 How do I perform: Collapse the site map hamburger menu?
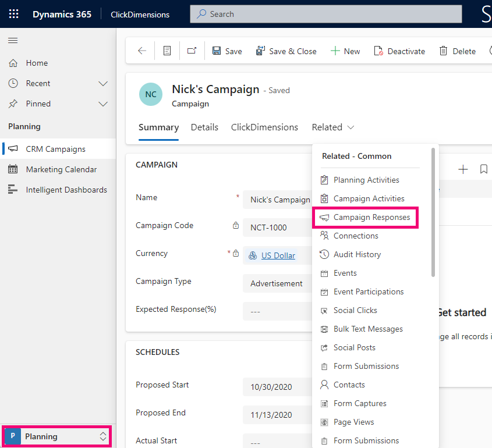tap(13, 41)
